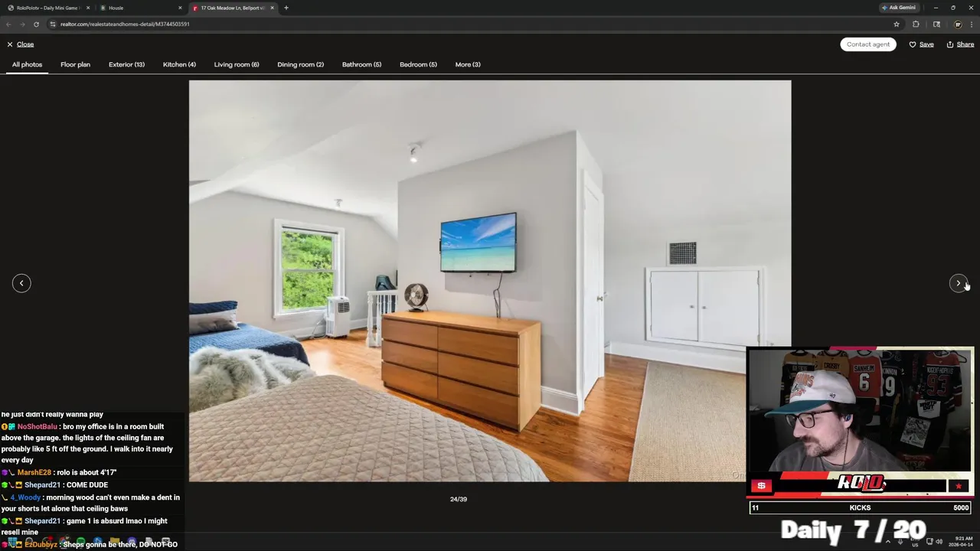Image resolution: width=980 pixels, height=551 pixels.
Task: Go to the previous photo with left arrow
Action: tap(21, 283)
